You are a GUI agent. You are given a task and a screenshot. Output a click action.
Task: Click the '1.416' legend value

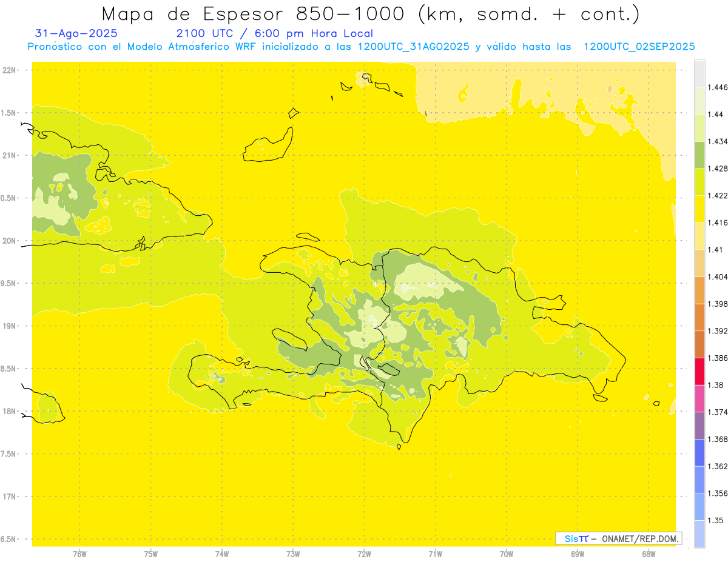(718, 223)
